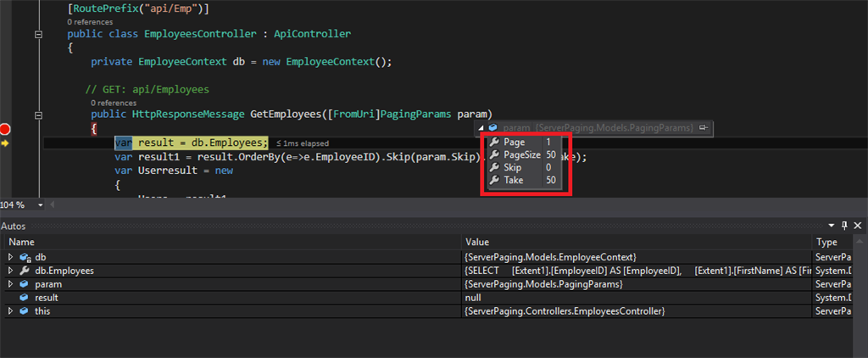Click the Value column header in Autos
The width and height of the screenshot is (868, 358).
[636, 242]
